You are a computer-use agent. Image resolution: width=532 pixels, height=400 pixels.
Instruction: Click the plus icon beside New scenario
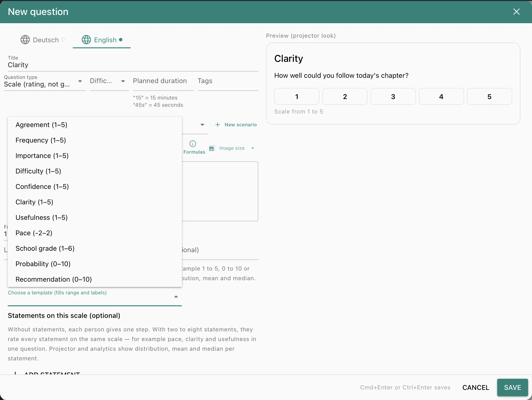point(218,125)
